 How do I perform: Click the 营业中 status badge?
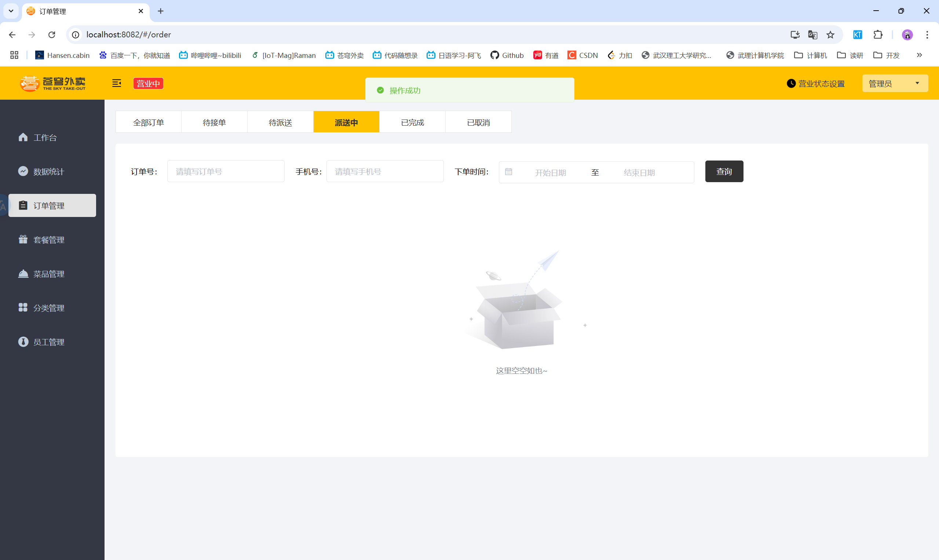(148, 84)
